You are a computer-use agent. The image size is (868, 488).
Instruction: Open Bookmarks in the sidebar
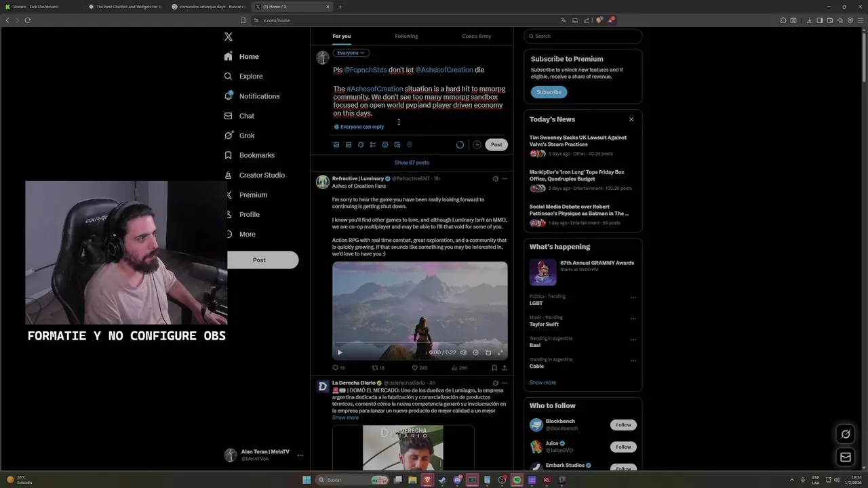pyautogui.click(x=249, y=155)
